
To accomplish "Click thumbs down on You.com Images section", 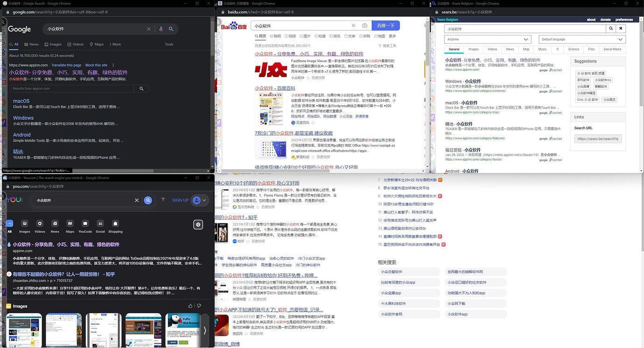I will (x=199, y=306).
